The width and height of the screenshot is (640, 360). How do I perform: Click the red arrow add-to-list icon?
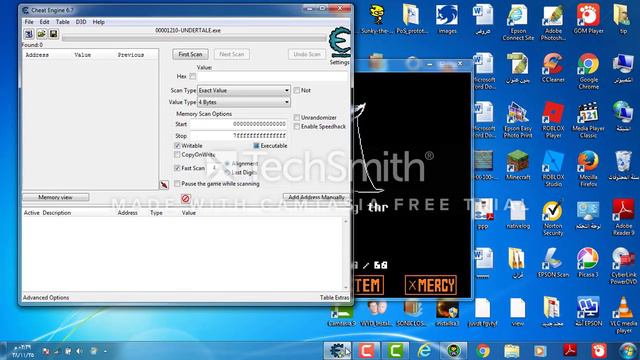pyautogui.click(x=164, y=185)
